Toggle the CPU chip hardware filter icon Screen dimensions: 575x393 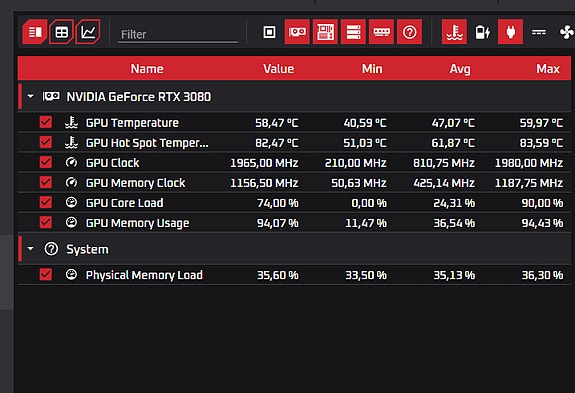coord(269,32)
